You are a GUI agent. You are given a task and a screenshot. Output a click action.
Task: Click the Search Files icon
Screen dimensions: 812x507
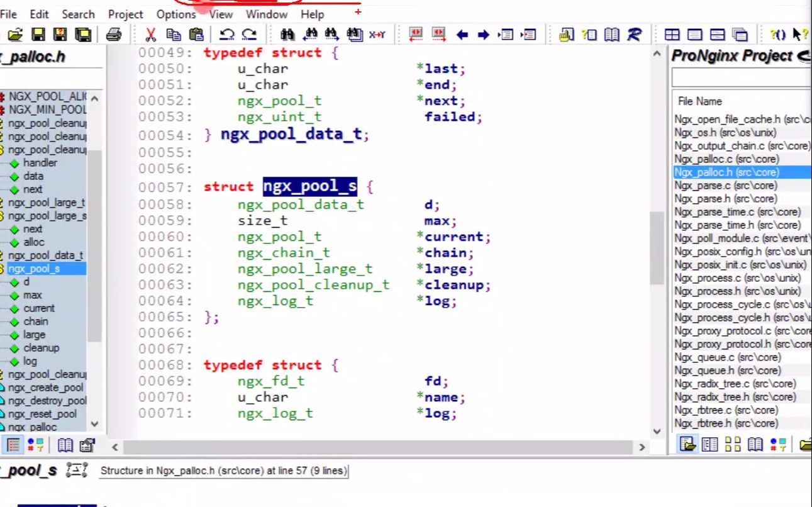tap(355, 35)
